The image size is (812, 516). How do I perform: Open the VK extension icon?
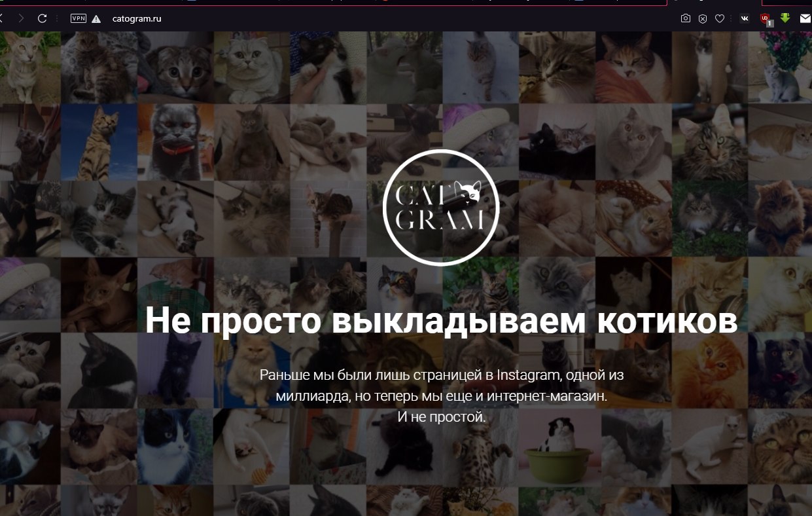coord(745,18)
